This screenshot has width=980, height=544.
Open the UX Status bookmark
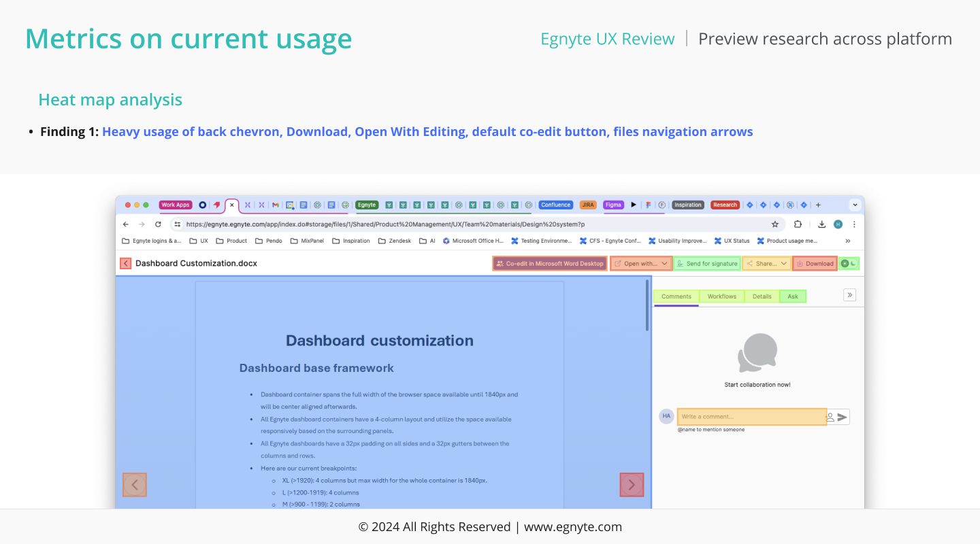point(732,241)
